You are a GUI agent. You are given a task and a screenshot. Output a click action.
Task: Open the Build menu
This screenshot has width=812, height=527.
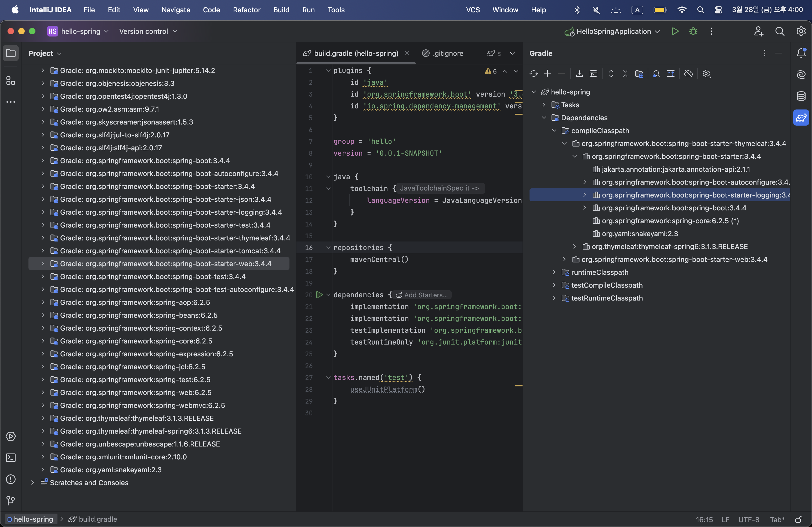[281, 10]
